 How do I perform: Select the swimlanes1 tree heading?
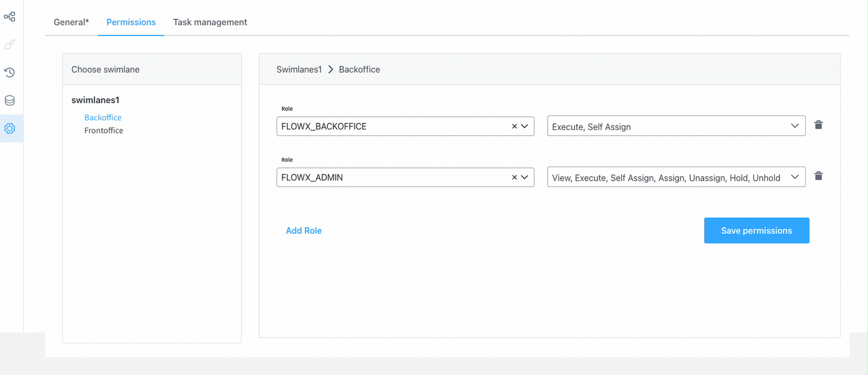pyautogui.click(x=96, y=100)
